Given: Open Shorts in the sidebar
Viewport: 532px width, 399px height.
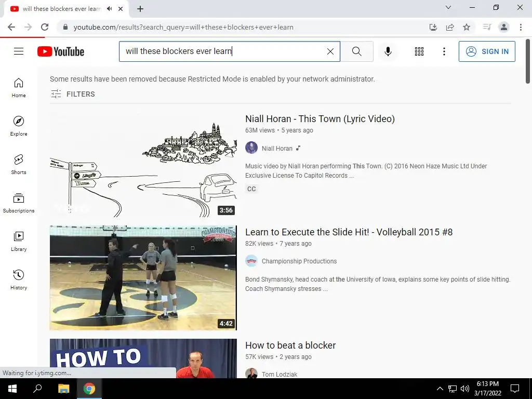Looking at the screenshot, I should point(19,165).
